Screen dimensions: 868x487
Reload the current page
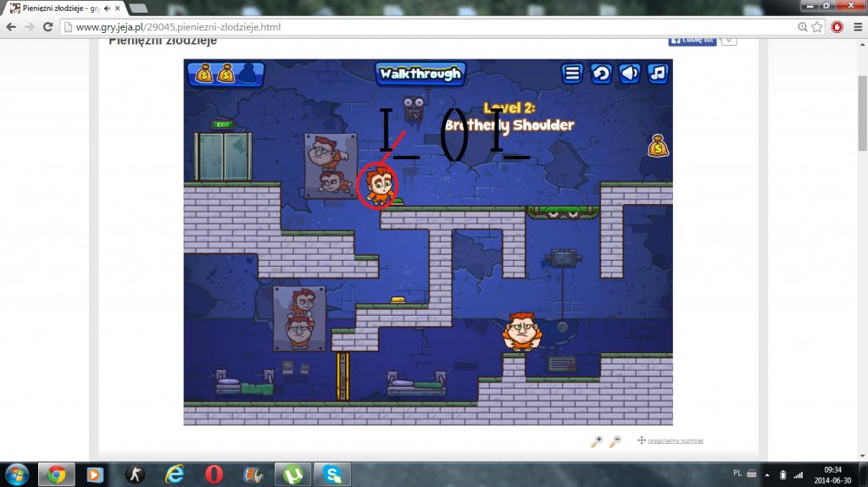[x=48, y=26]
